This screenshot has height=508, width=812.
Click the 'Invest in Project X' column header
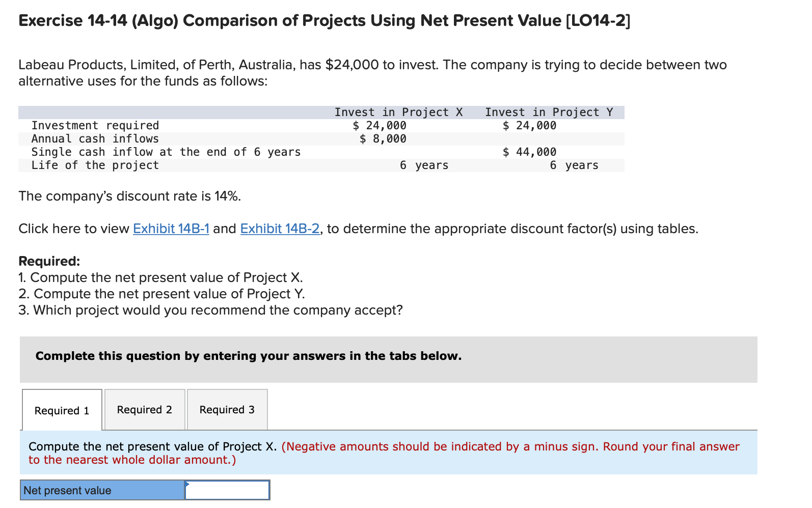point(398,112)
